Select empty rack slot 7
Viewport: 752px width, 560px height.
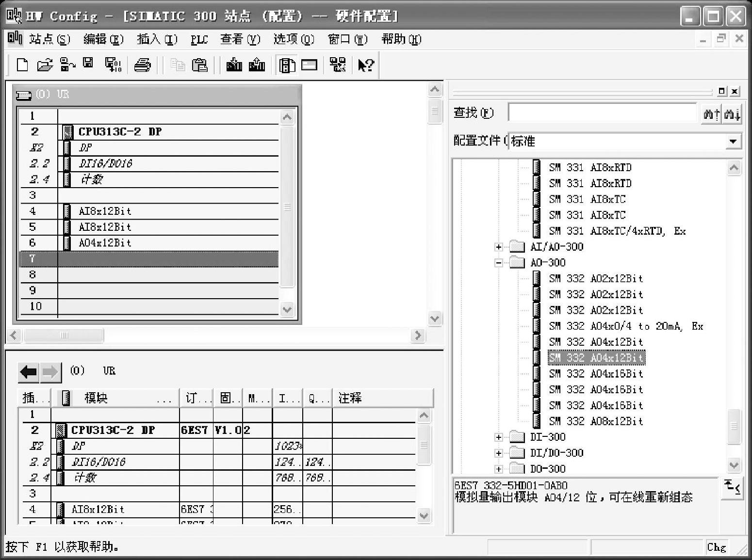(x=148, y=259)
